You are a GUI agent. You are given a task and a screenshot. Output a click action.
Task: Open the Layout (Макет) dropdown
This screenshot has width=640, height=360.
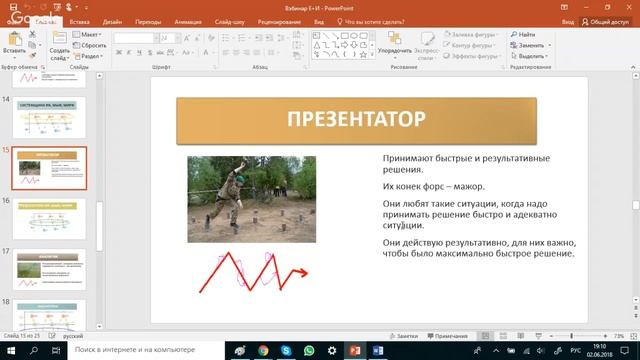point(87,35)
